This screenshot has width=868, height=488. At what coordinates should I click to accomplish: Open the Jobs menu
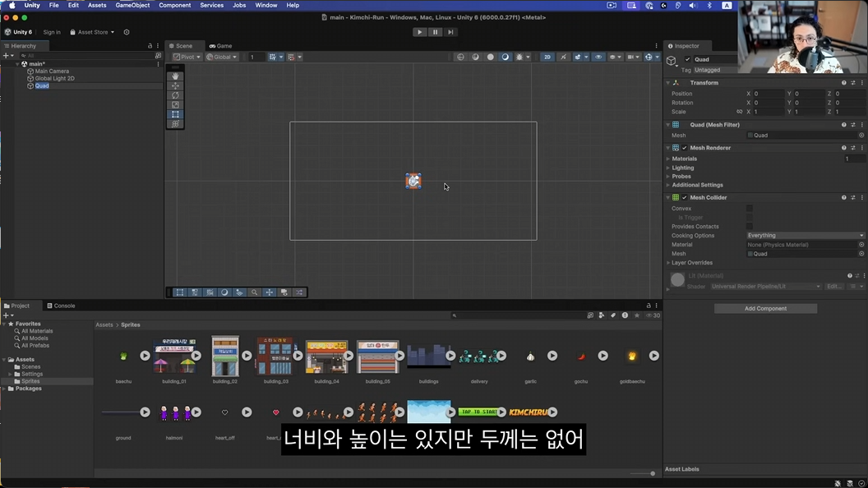coord(239,5)
